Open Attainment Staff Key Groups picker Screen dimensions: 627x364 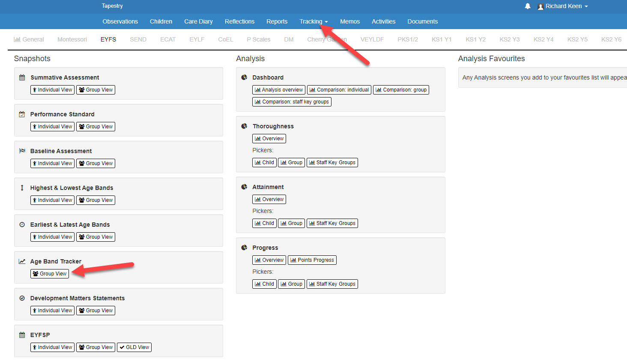pos(332,223)
